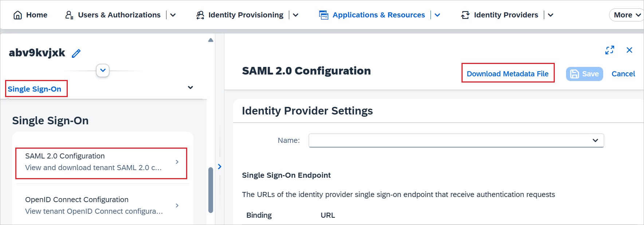Click the Identity Providers transfer icon
This screenshot has width=644, height=225.
tap(465, 15)
